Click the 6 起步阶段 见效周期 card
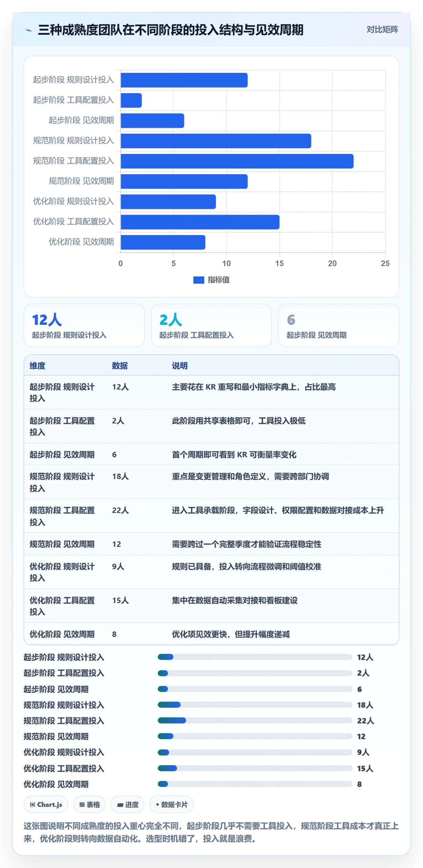 click(338, 325)
